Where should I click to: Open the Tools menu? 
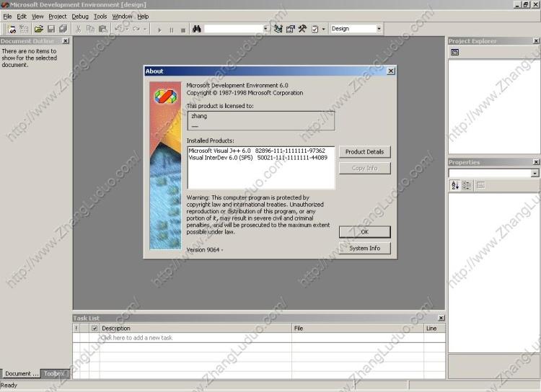[x=100, y=17]
